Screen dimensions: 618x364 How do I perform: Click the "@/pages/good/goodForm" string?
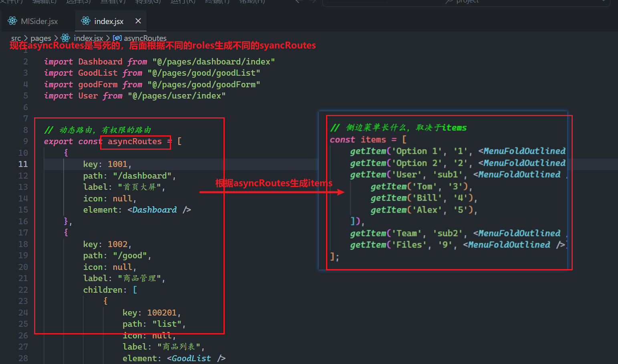[204, 84]
